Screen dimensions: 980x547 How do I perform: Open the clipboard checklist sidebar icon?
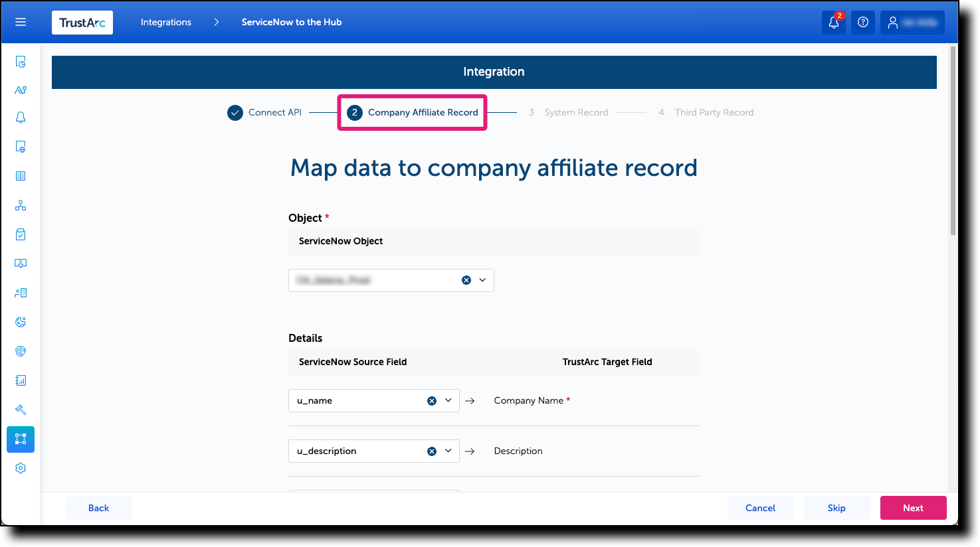[x=20, y=234]
